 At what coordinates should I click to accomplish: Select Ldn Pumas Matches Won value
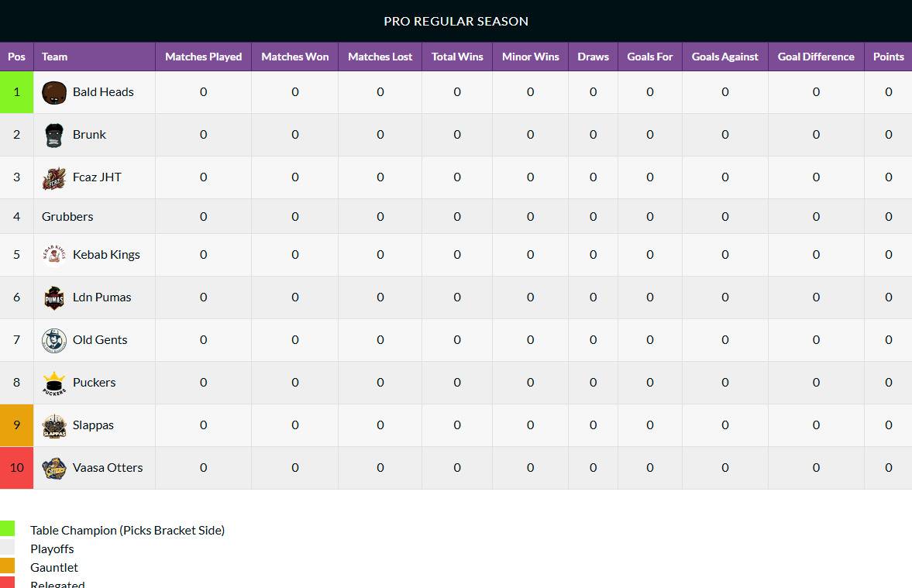(295, 297)
